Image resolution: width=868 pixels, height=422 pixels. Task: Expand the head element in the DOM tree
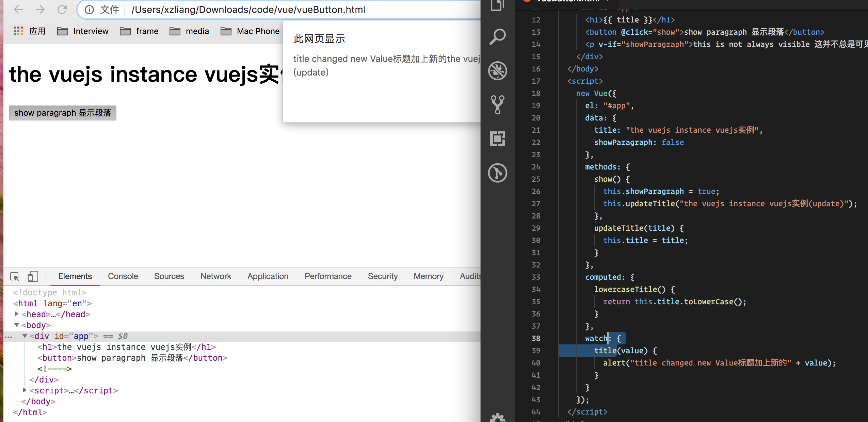16,314
